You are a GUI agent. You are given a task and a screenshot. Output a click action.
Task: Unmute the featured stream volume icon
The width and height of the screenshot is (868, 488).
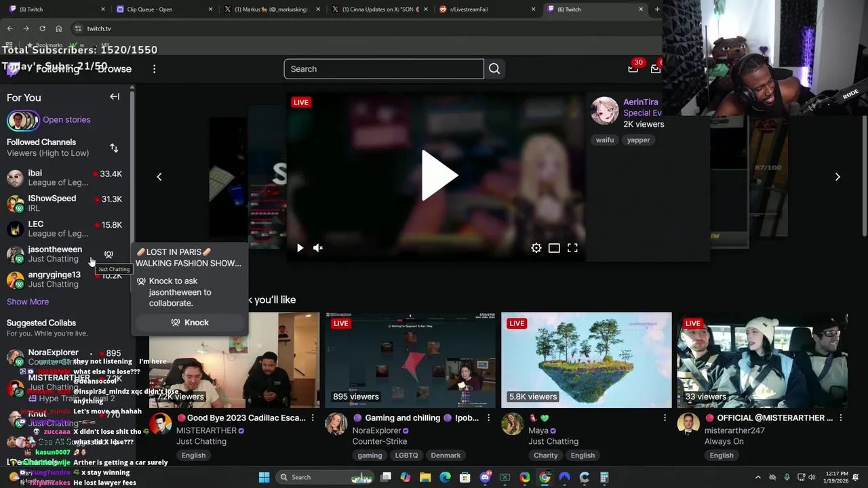point(318,248)
